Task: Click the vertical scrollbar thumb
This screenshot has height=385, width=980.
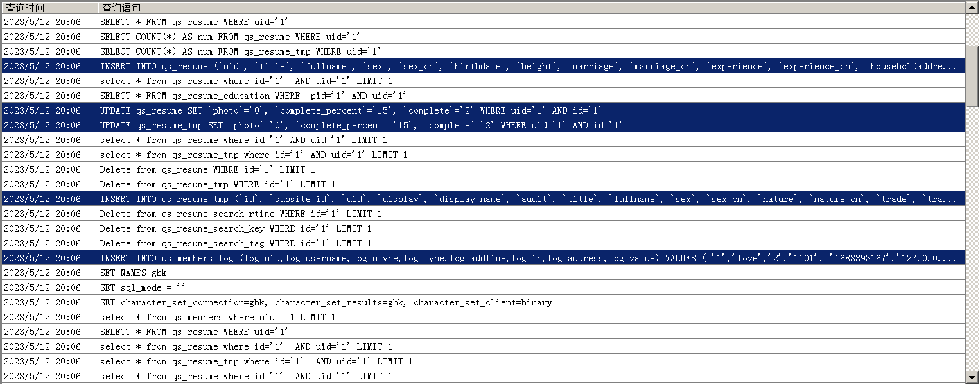Action: (973, 76)
